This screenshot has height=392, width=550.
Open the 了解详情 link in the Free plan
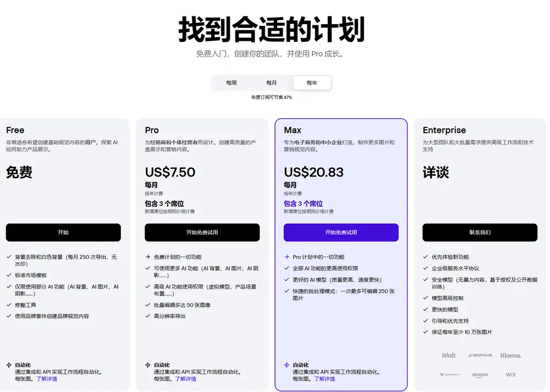pyautogui.click(x=47, y=379)
